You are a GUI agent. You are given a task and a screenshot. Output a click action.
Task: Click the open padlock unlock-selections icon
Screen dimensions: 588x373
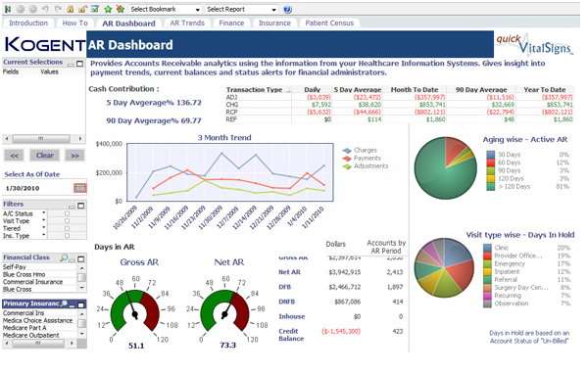[x=82, y=9]
